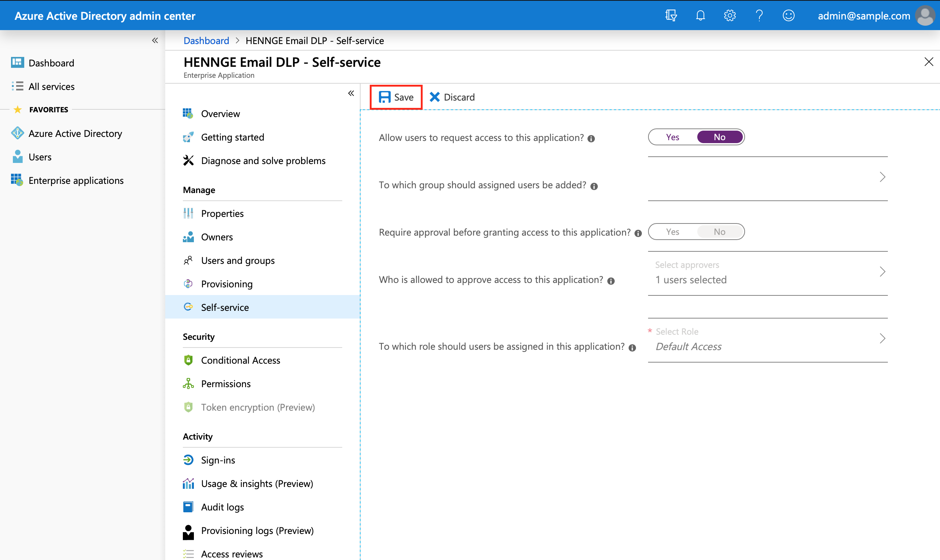Click info icon beside group assignment question
Screen dimensions: 940x560
pyautogui.click(x=594, y=186)
